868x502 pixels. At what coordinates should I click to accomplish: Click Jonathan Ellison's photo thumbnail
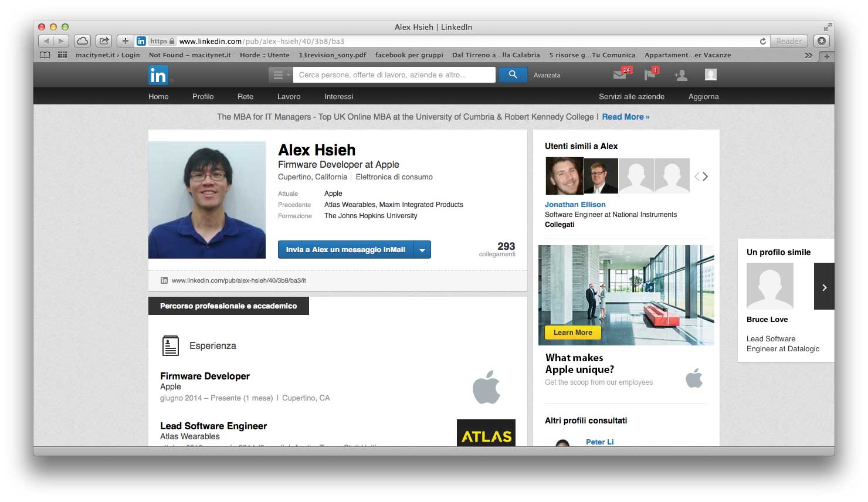[564, 176]
